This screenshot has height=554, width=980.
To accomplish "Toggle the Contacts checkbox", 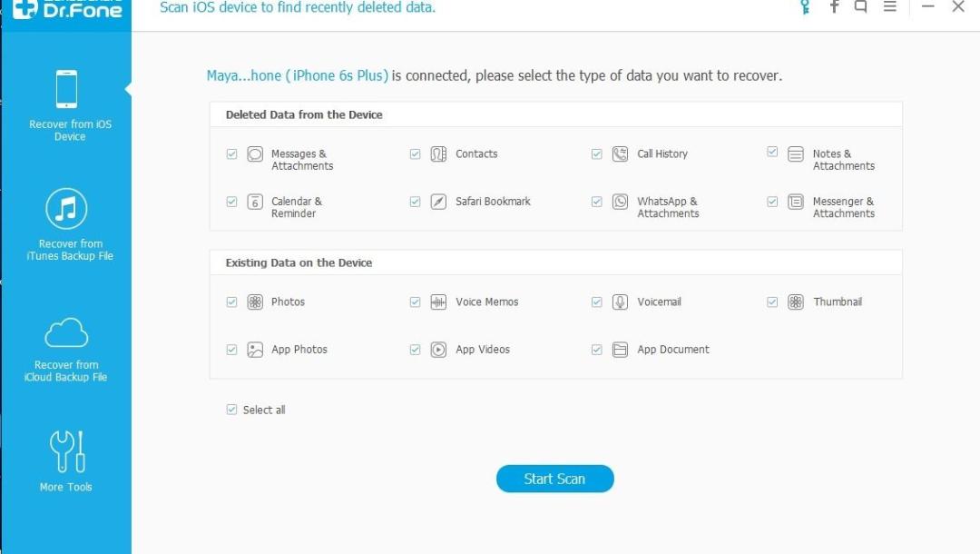I will pyautogui.click(x=415, y=153).
